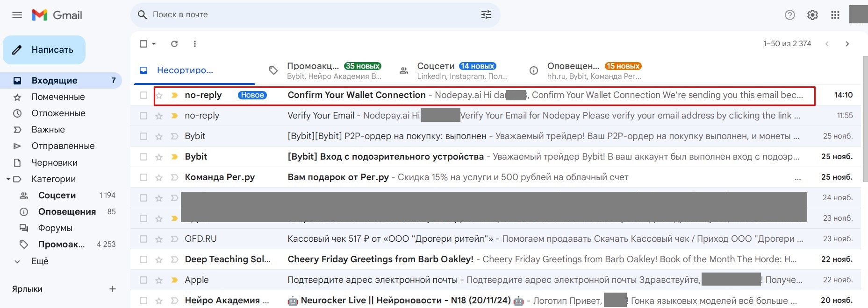Click the search magnifier icon
This screenshot has width=868, height=308.
143,15
